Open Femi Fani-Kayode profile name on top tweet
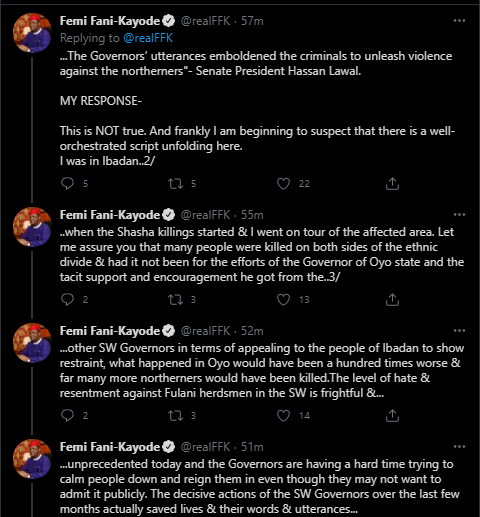Viewport: 480px width, 517px height. [110, 21]
